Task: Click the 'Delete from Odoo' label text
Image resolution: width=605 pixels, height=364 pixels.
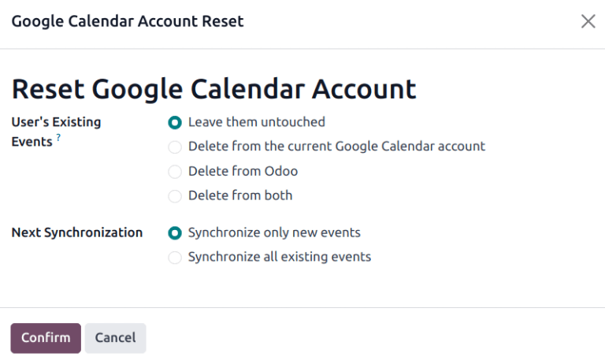Action: coord(243,171)
